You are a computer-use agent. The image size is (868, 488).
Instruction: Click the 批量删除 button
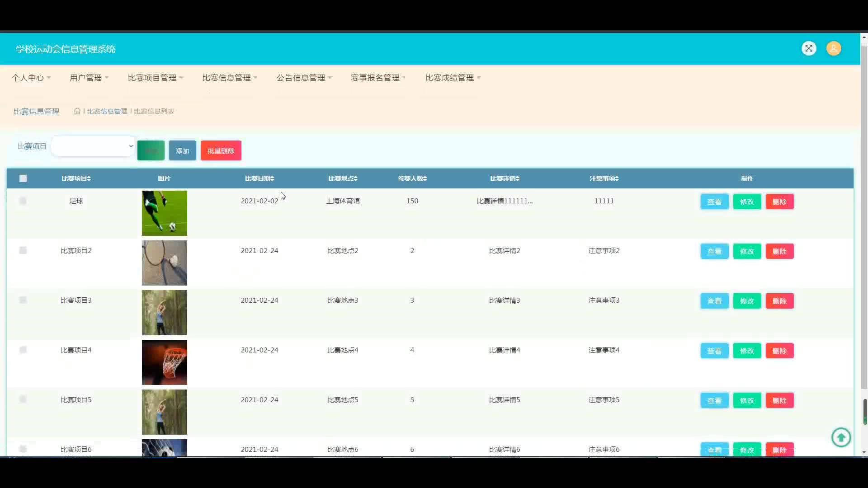221,150
